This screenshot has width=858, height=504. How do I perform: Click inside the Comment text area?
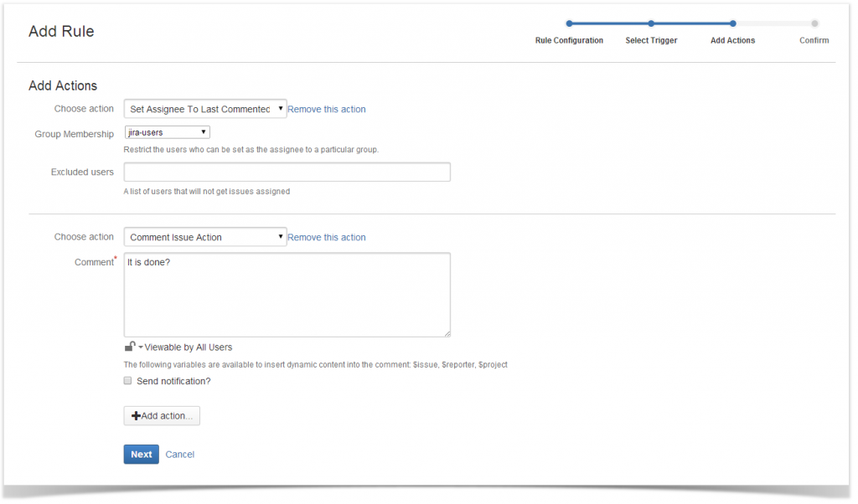[x=287, y=293]
